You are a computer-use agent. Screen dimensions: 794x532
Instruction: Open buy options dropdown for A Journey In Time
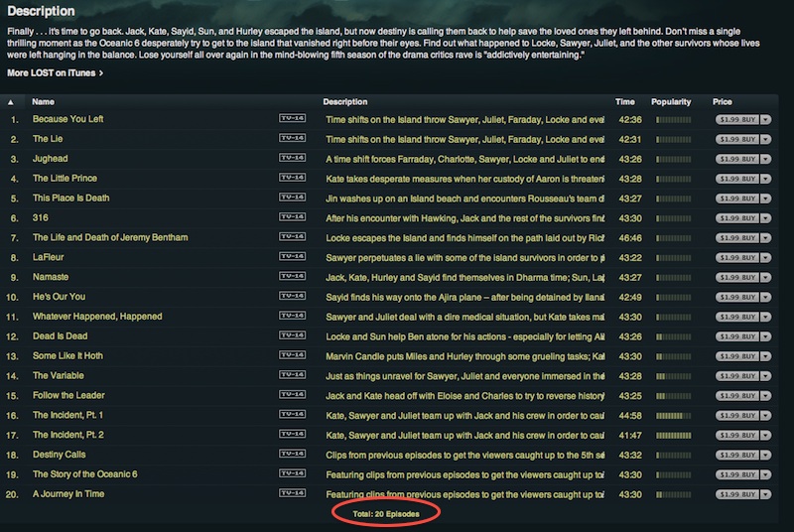765,494
